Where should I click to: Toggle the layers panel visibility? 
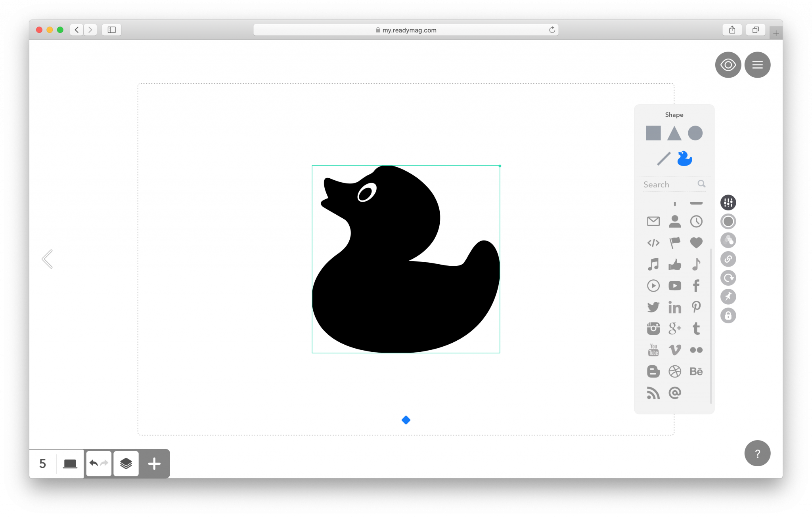tap(126, 463)
